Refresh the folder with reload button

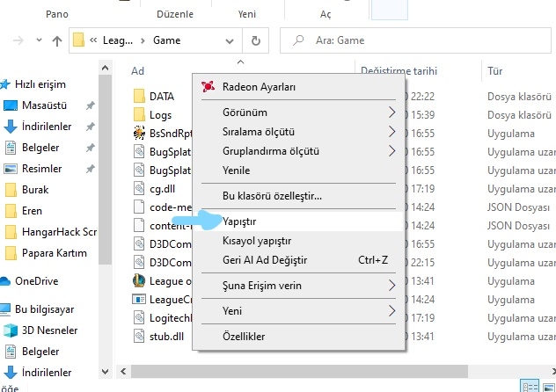pyautogui.click(x=256, y=40)
